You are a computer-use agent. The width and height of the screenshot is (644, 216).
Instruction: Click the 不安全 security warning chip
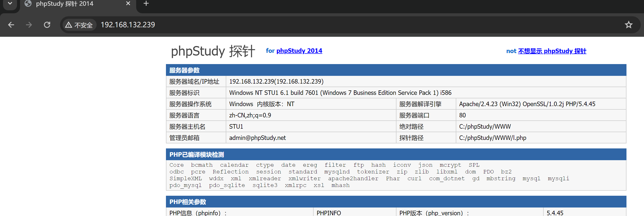point(79,25)
